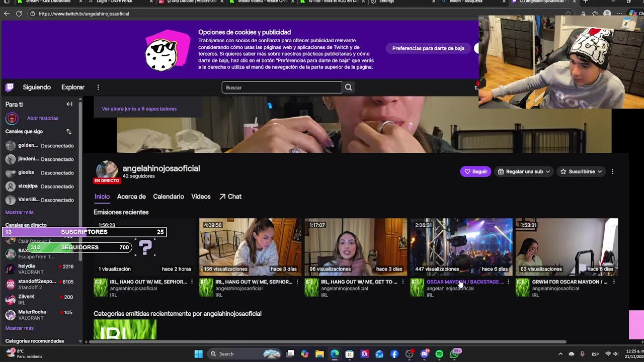Open options for the OSCAR MAYDON backstage video

click(508, 282)
